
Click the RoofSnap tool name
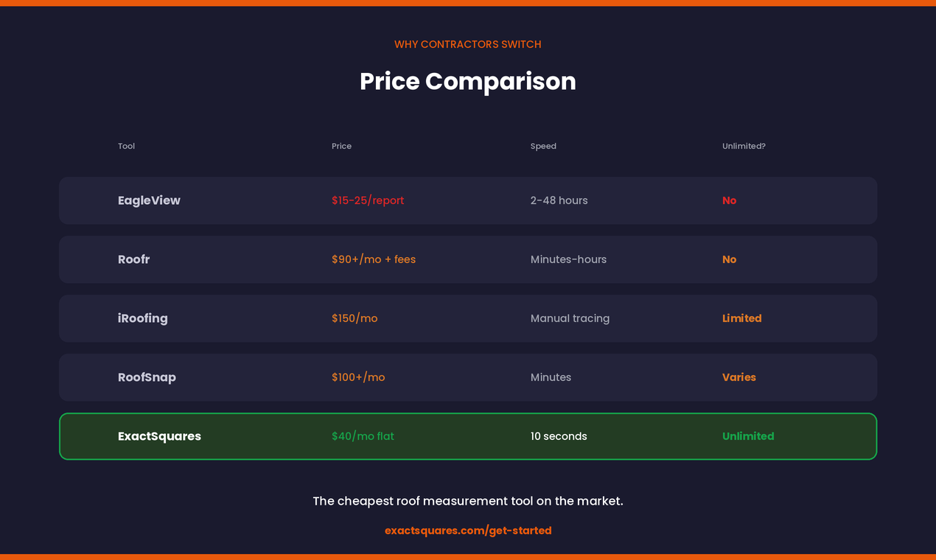click(147, 377)
